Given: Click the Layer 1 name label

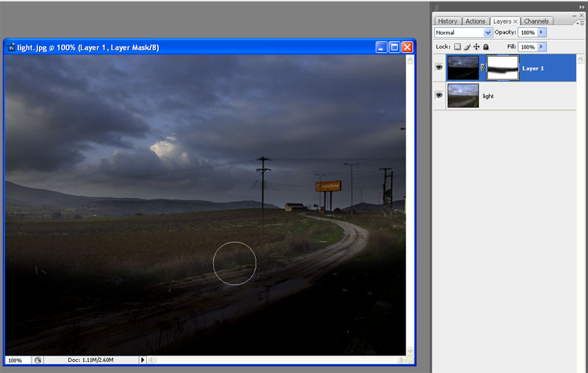Looking at the screenshot, I should [x=532, y=68].
